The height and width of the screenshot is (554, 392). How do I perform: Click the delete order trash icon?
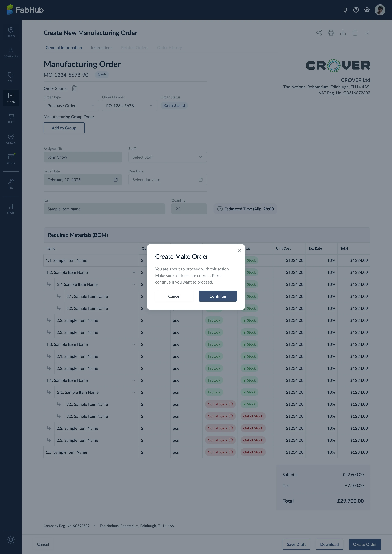(355, 33)
